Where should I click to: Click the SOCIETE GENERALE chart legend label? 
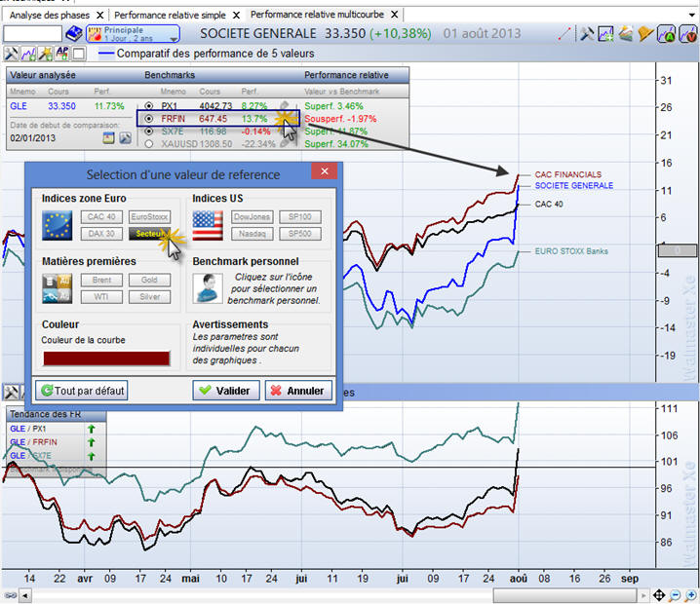click(573, 185)
